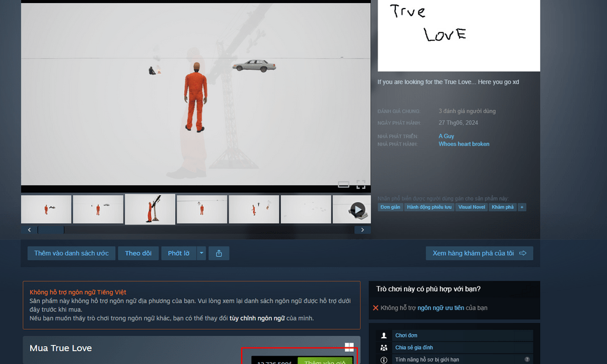Click Thêm vào danh sách ước
The height and width of the screenshot is (364, 607).
click(71, 253)
